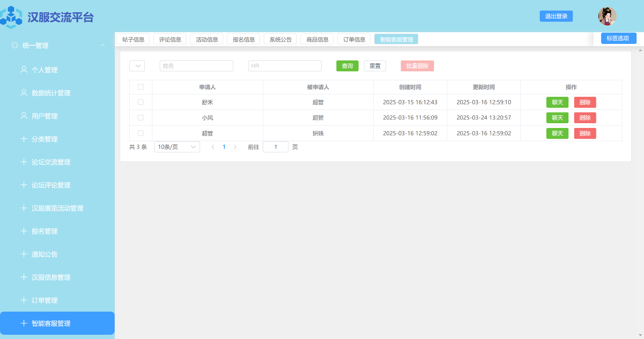Click the plus icon beside 报名管理
The image size is (644, 339).
click(24, 231)
